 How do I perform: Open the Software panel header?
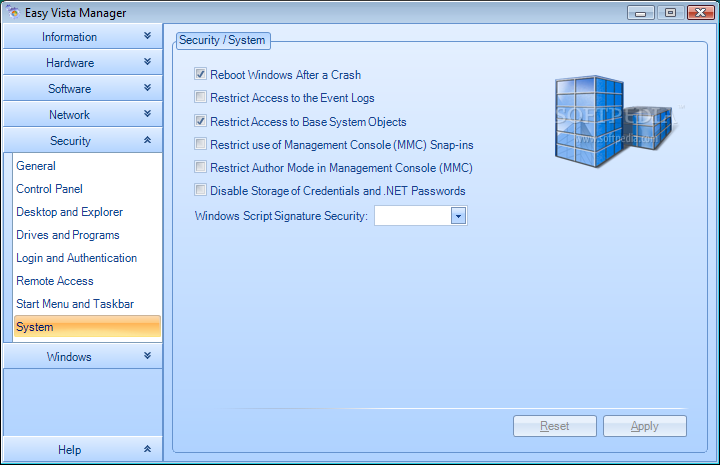(x=83, y=88)
